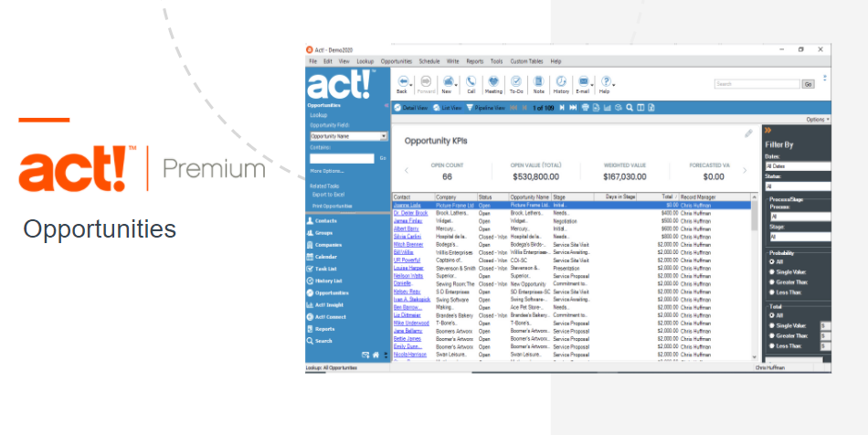The height and width of the screenshot is (435, 868).
Task: Click the home icon at the sidebar bottom
Action: coord(376,355)
